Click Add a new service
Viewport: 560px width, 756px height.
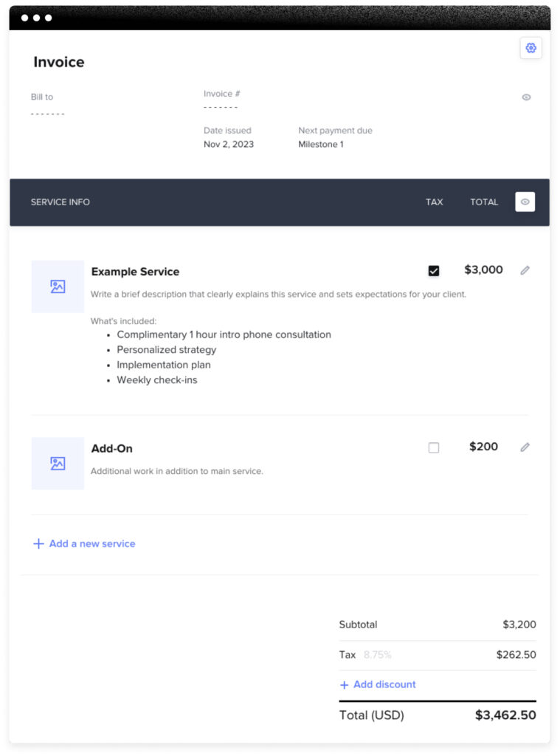pos(91,543)
